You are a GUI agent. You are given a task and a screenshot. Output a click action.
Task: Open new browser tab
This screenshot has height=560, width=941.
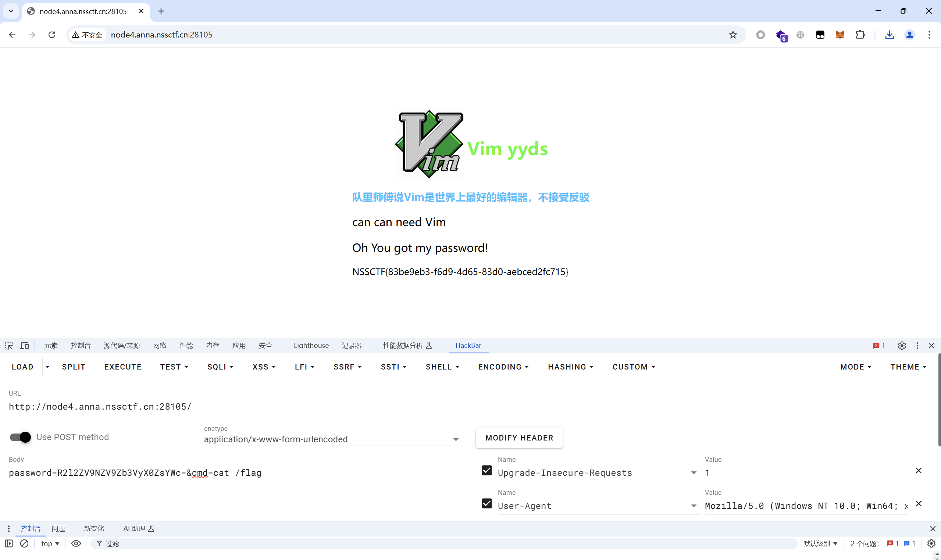(161, 11)
